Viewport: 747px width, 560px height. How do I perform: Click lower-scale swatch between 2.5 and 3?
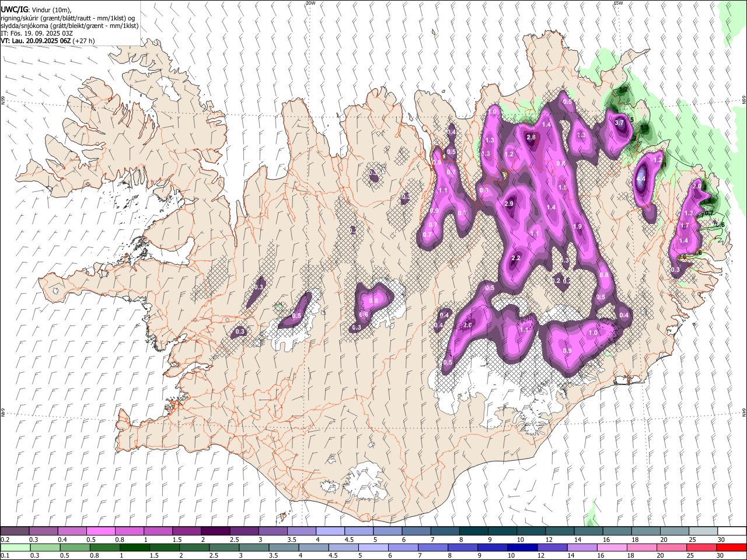point(224,547)
